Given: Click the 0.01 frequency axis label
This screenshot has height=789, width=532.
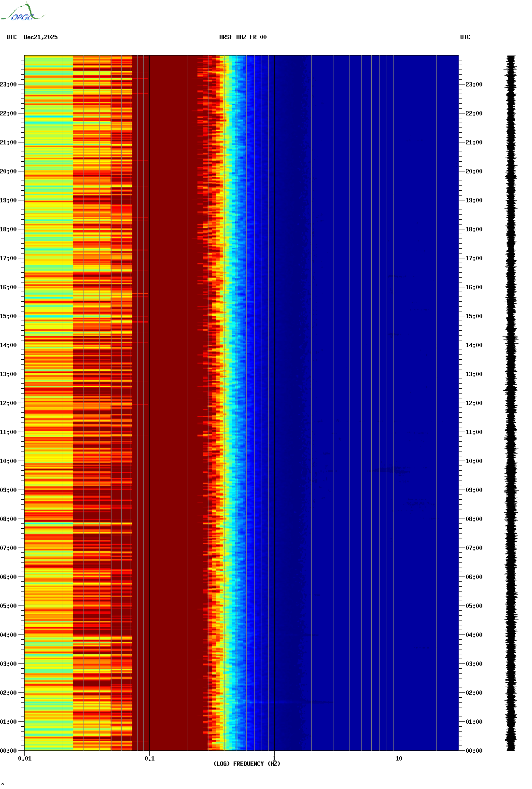Looking at the screenshot, I should [x=25, y=758].
